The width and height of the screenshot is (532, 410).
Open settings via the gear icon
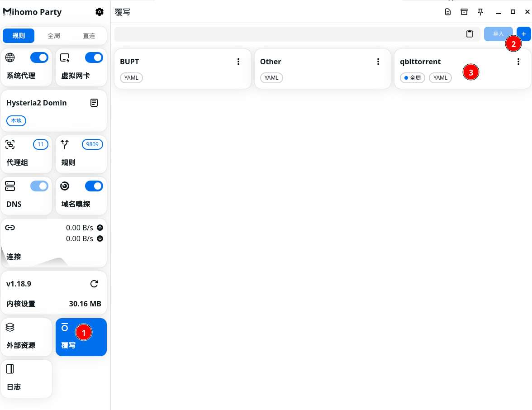(100, 12)
